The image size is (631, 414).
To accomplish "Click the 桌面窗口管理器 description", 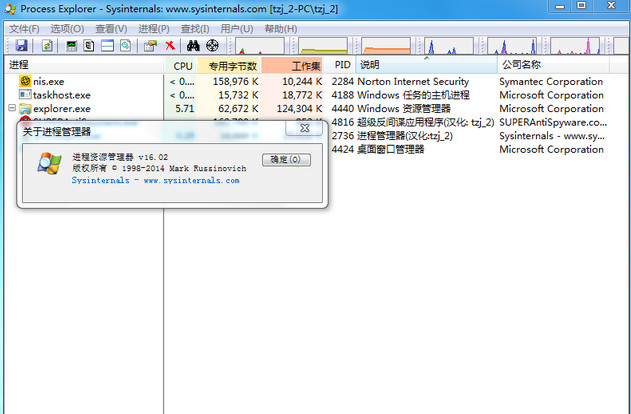I will coord(391,149).
